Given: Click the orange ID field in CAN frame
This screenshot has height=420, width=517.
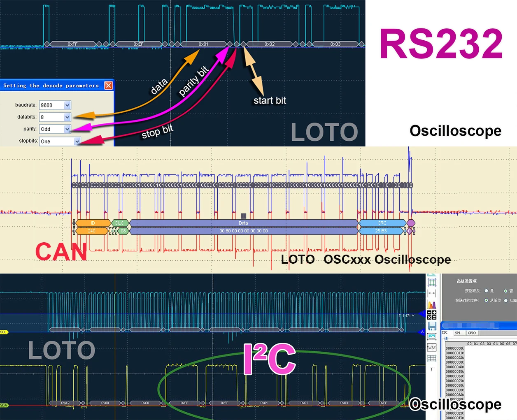Looking at the screenshot, I should click(x=93, y=223).
